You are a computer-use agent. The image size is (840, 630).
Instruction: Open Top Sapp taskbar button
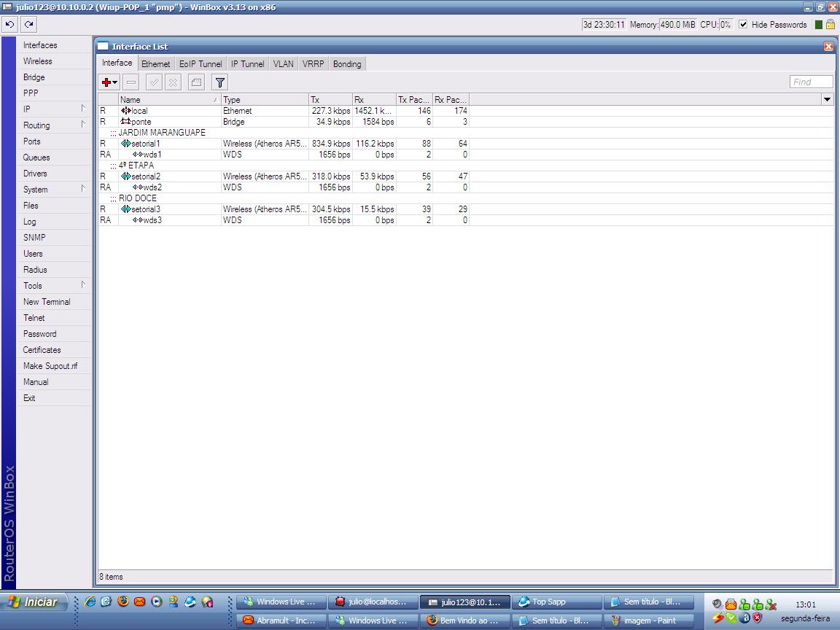pyautogui.click(x=557, y=602)
